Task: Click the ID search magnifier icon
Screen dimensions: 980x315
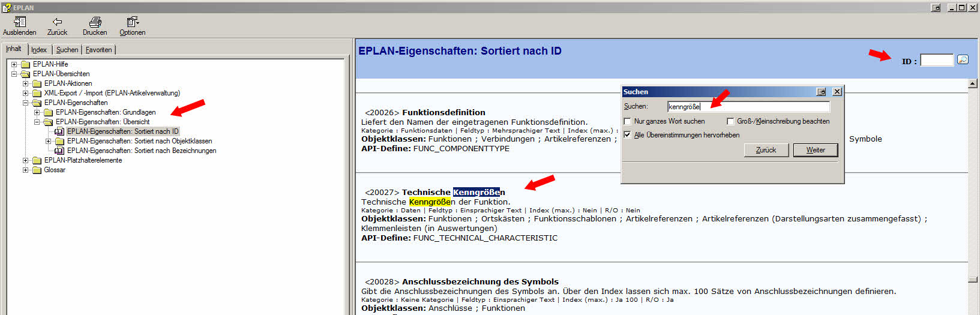Action: [x=963, y=59]
